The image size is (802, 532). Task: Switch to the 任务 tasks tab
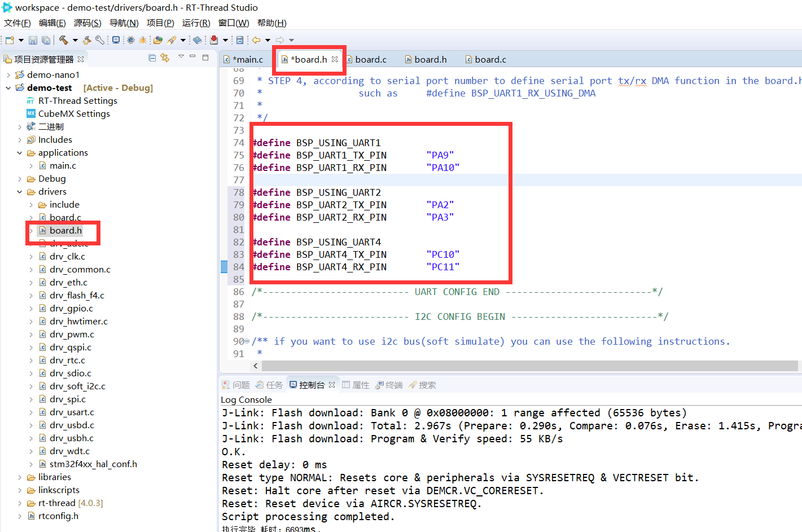pyautogui.click(x=269, y=385)
